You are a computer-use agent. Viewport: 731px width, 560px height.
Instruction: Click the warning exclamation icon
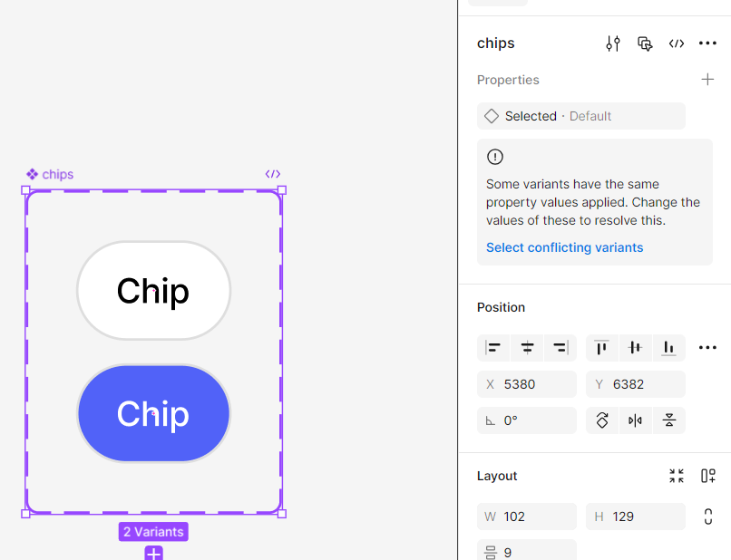tap(494, 157)
